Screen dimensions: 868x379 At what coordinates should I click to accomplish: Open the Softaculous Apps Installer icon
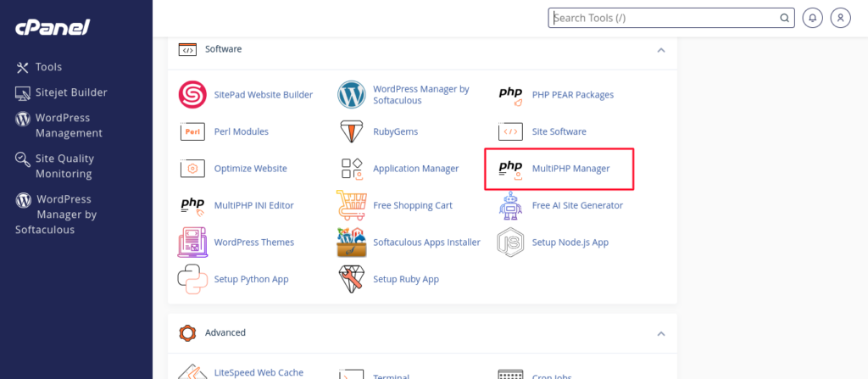352,242
